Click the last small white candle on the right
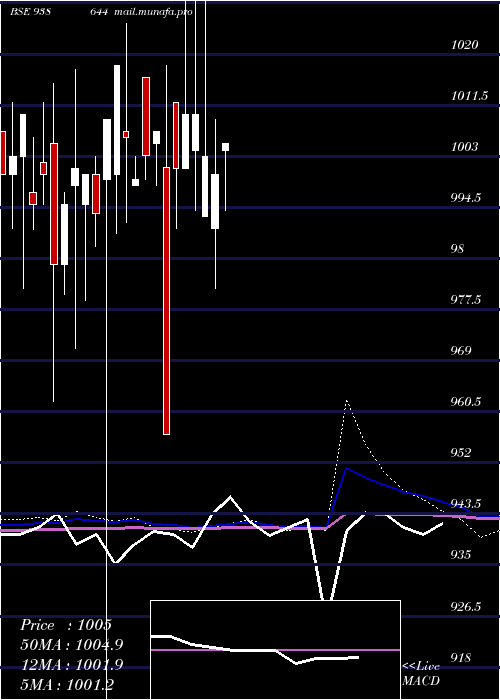This screenshot has width=500, height=700. [225, 147]
